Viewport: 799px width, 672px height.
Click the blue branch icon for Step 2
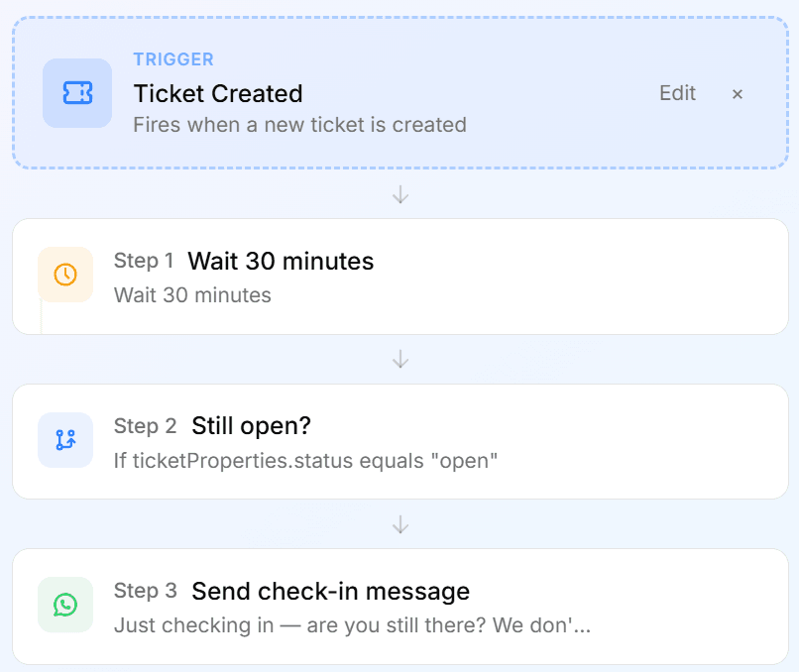pyautogui.click(x=65, y=440)
